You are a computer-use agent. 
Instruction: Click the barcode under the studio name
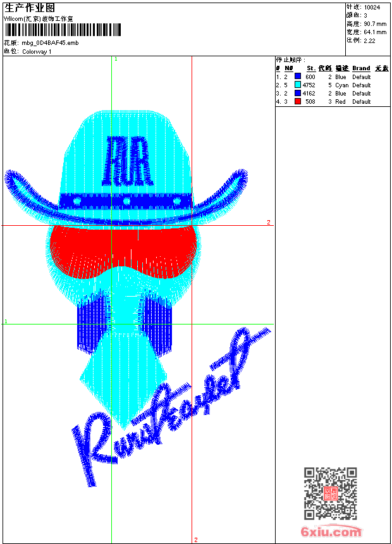[x=63, y=30]
